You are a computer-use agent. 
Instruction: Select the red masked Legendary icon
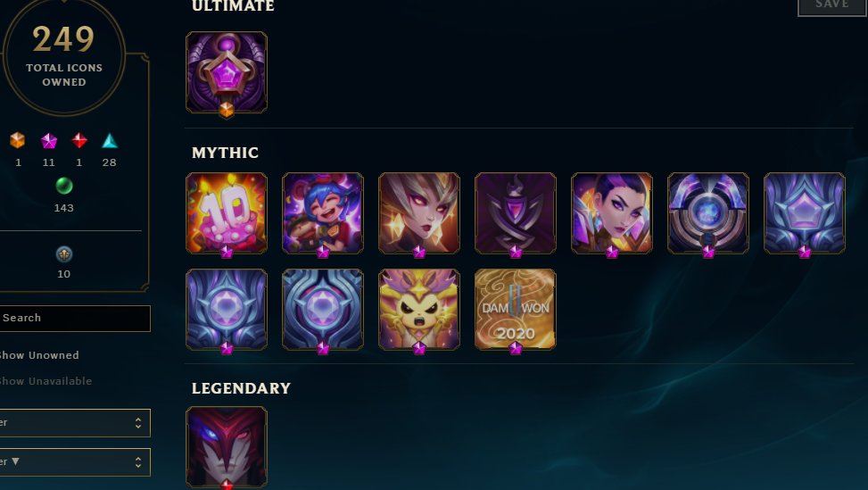227,447
